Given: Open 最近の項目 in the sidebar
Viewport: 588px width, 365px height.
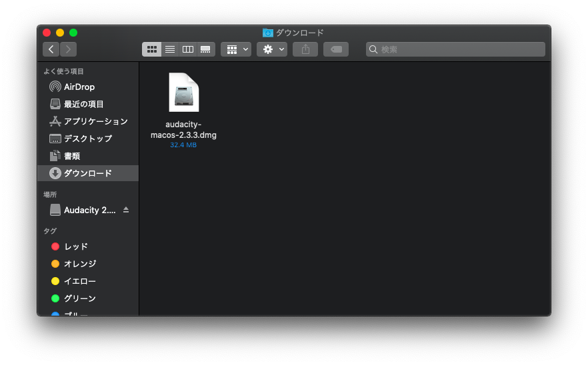Looking at the screenshot, I should click(88, 104).
